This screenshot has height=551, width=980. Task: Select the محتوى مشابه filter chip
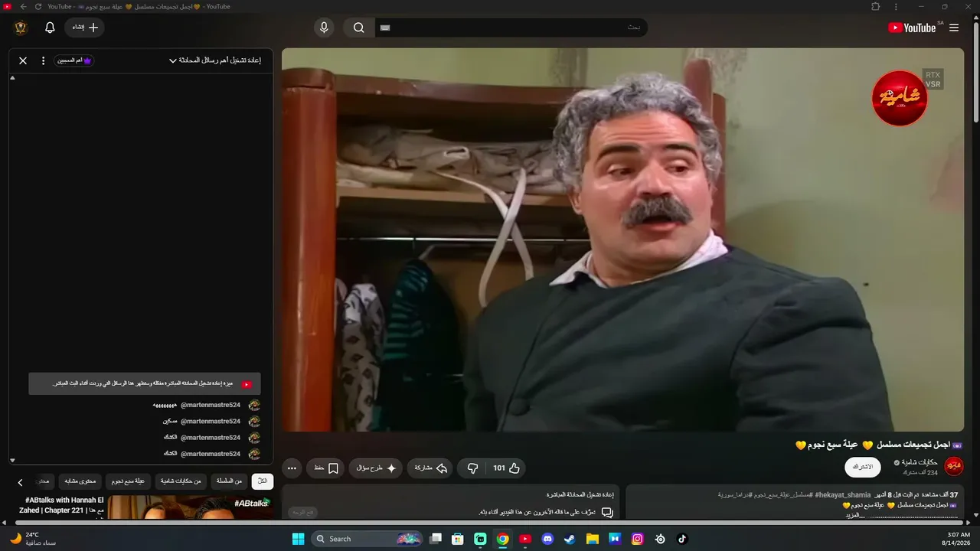[80, 481]
